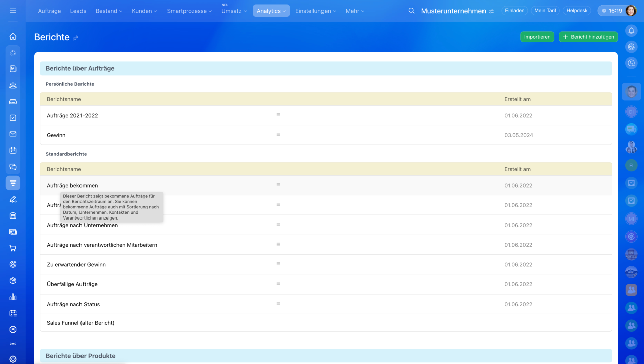Open the Aufträge bekommen report link
The height and width of the screenshot is (364, 644).
tap(72, 186)
